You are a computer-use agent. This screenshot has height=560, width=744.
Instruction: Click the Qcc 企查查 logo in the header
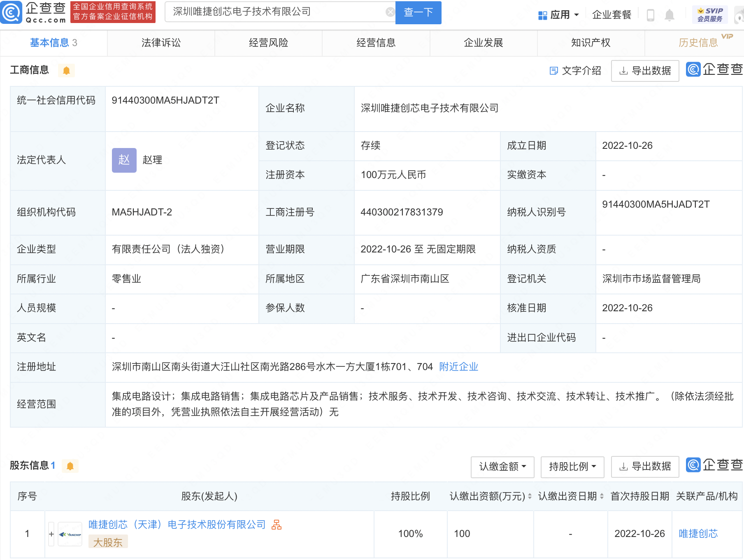click(34, 12)
